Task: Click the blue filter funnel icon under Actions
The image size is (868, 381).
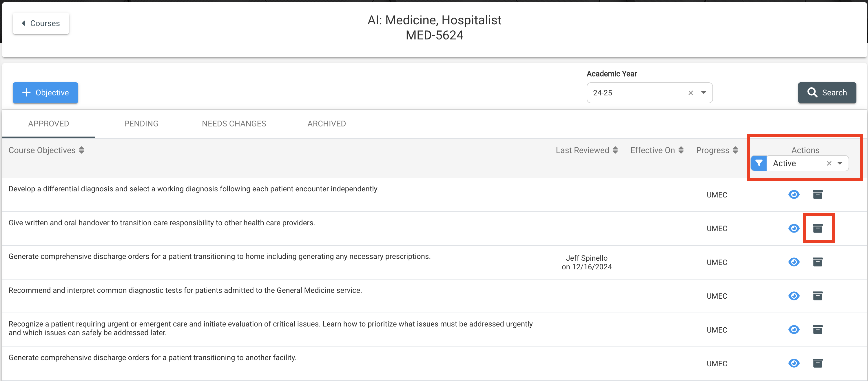Action: pyautogui.click(x=759, y=163)
